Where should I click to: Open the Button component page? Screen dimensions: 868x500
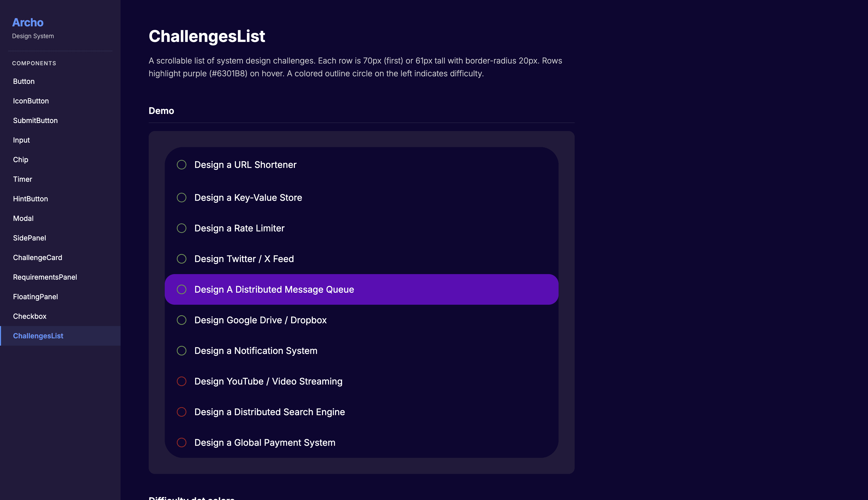(24, 81)
